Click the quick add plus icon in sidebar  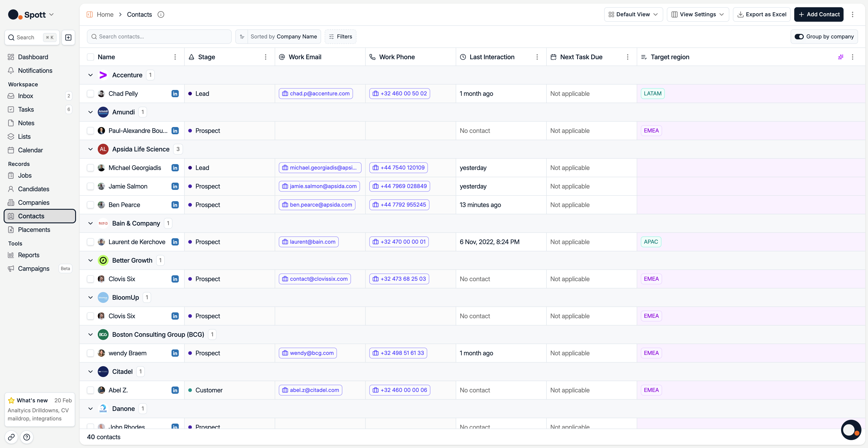pyautogui.click(x=68, y=37)
